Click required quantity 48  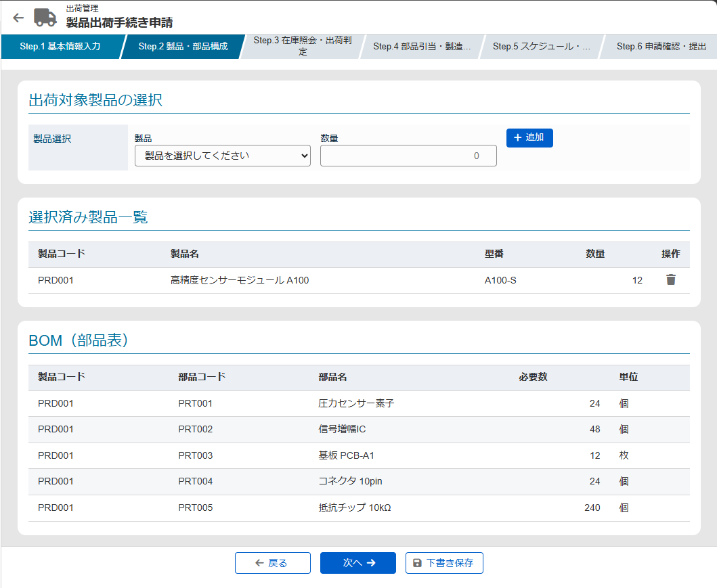pyautogui.click(x=595, y=429)
